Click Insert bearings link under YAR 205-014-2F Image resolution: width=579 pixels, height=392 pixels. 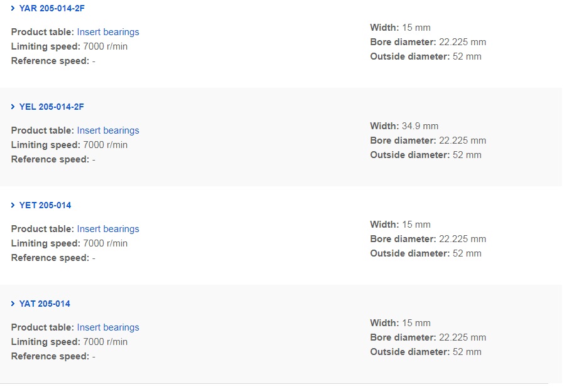[x=108, y=32]
